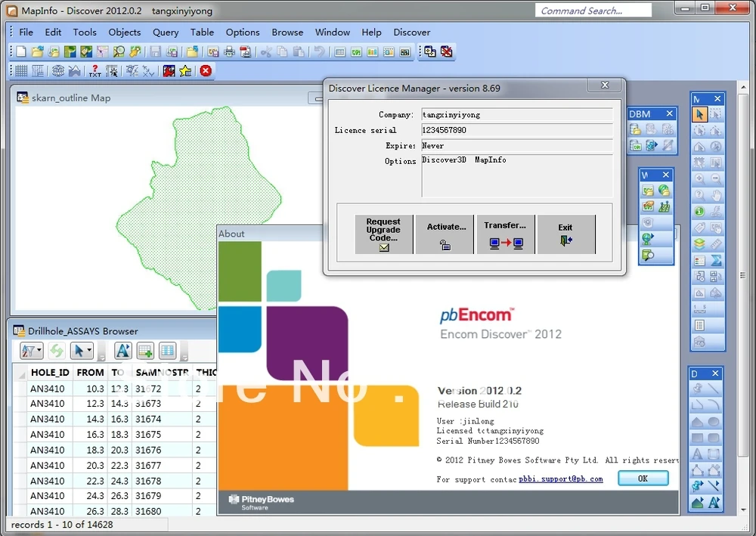This screenshot has width=756, height=536.
Task: Expand the selection tool dropdown in browser toolbar
Action: coord(89,349)
